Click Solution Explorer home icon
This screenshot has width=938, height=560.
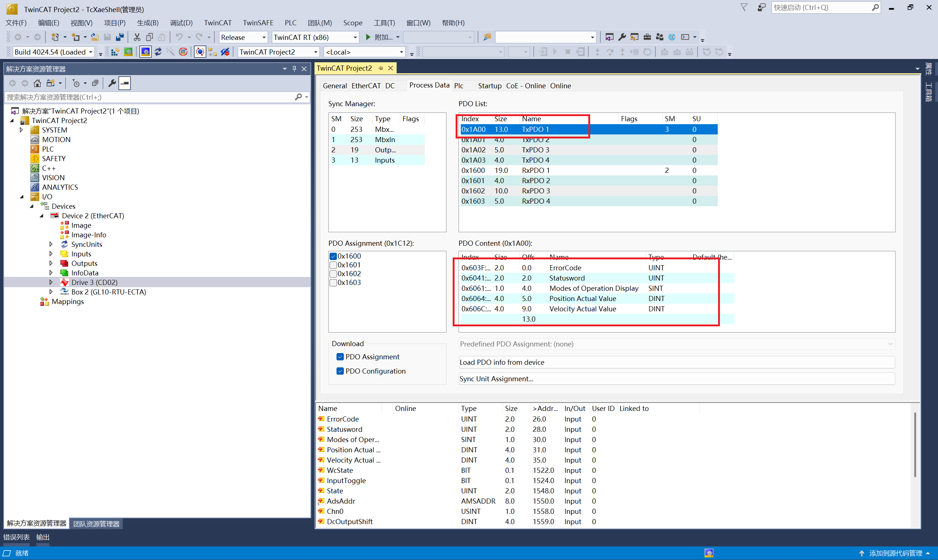[37, 83]
